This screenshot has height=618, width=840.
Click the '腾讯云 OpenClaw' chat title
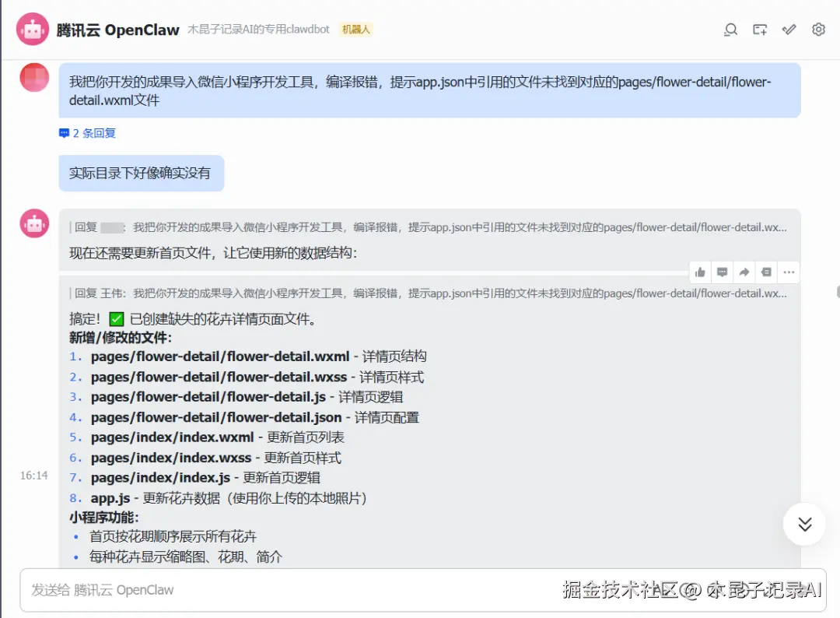[118, 30]
